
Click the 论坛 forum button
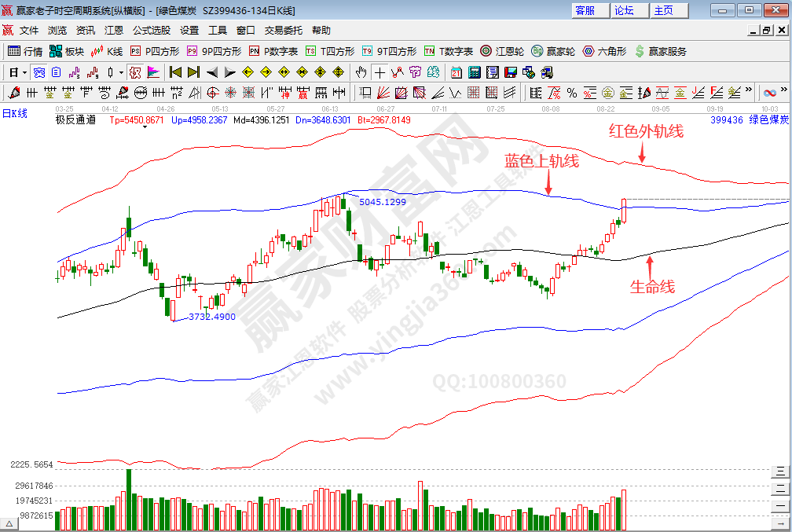pos(624,10)
